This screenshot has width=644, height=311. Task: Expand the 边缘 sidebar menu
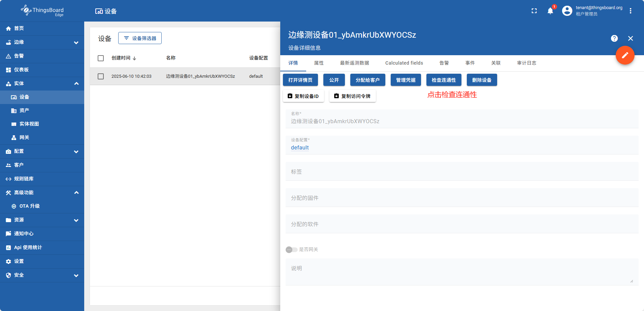pos(76,42)
